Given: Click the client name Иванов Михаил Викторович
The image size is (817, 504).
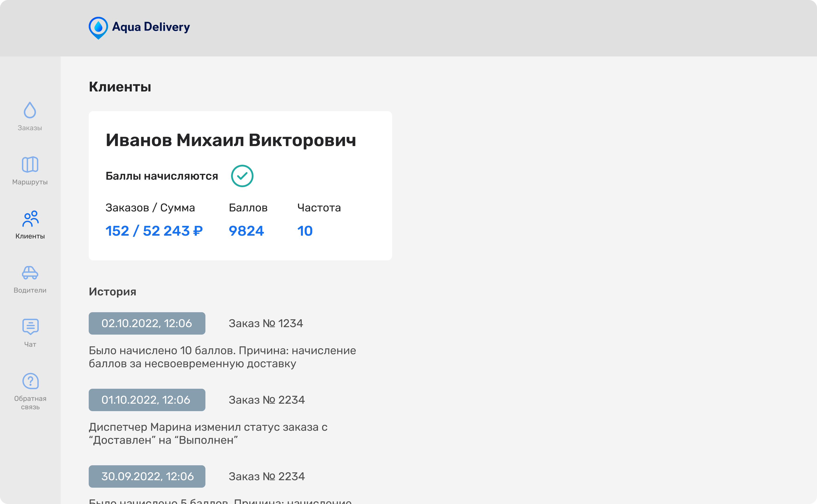Looking at the screenshot, I should click(x=231, y=140).
